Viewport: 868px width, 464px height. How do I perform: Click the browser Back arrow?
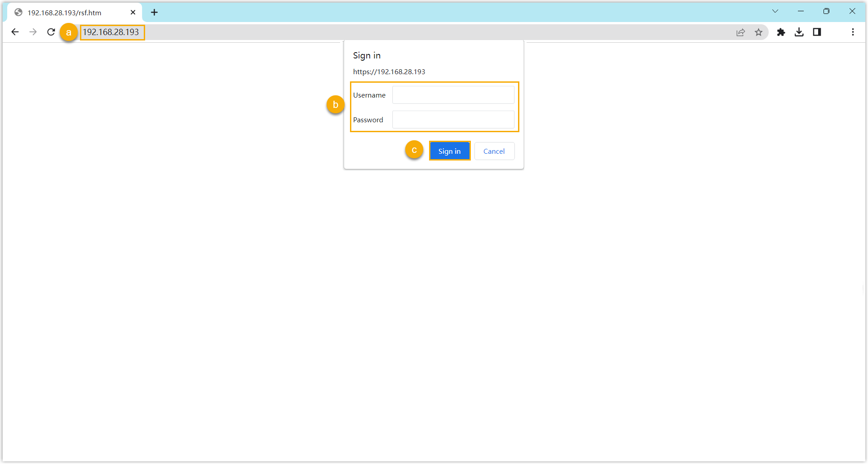coord(15,32)
